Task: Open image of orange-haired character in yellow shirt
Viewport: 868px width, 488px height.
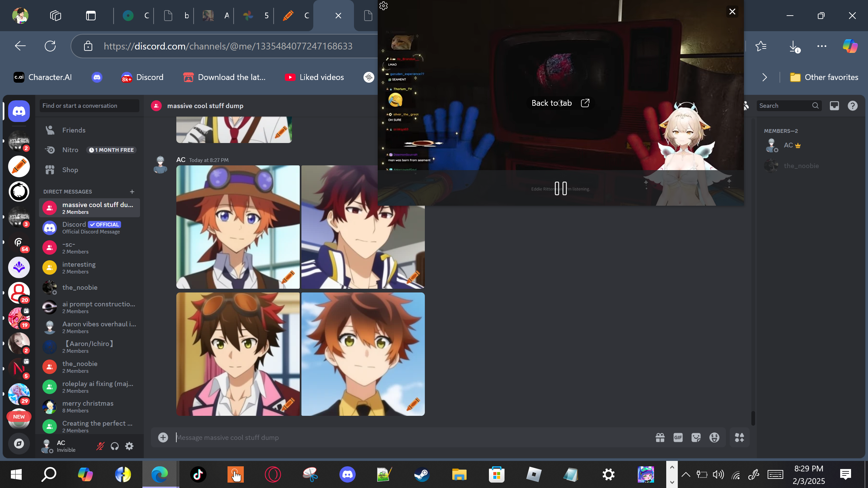Action: [x=363, y=354]
